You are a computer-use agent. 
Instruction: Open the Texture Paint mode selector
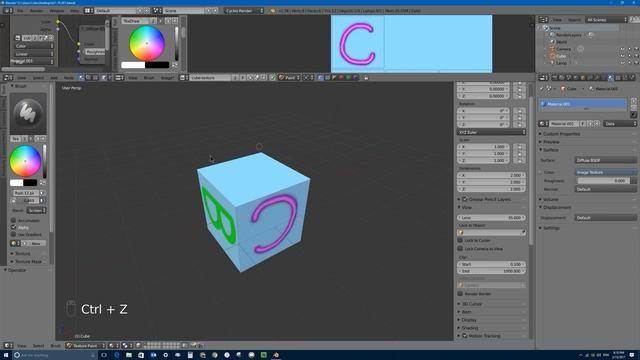point(85,346)
